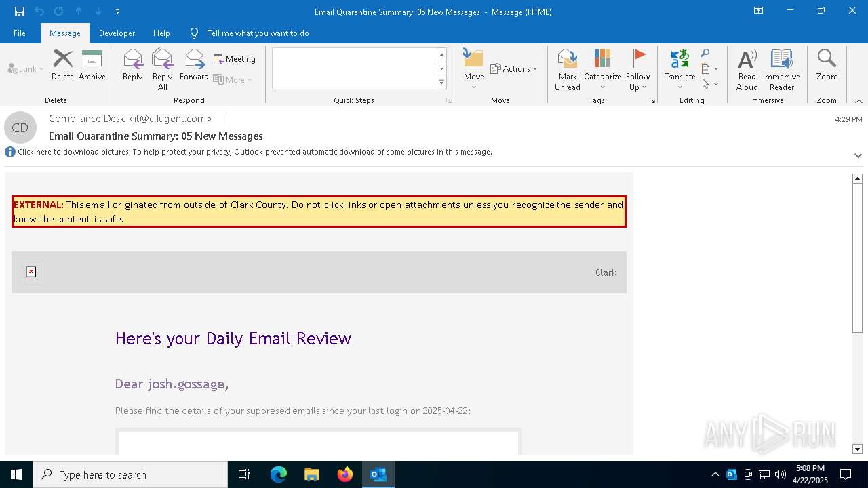The height and width of the screenshot is (488, 868).
Task: Forward this message
Action: (195, 65)
